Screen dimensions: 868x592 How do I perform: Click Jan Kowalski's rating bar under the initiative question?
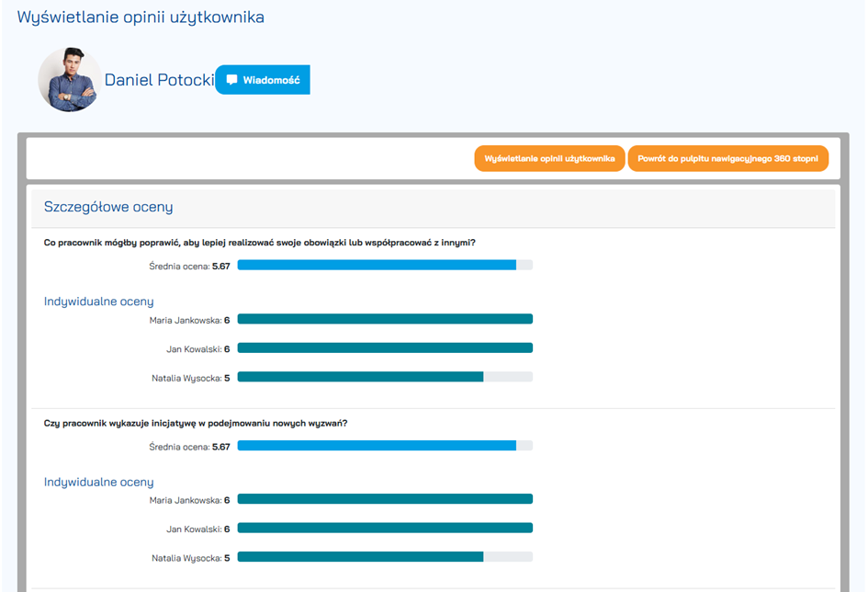[384, 529]
